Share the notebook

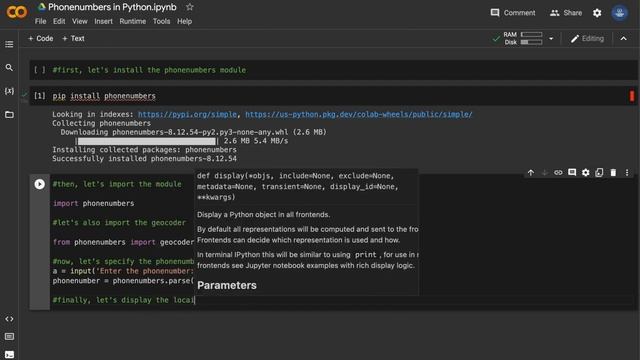(x=566, y=13)
